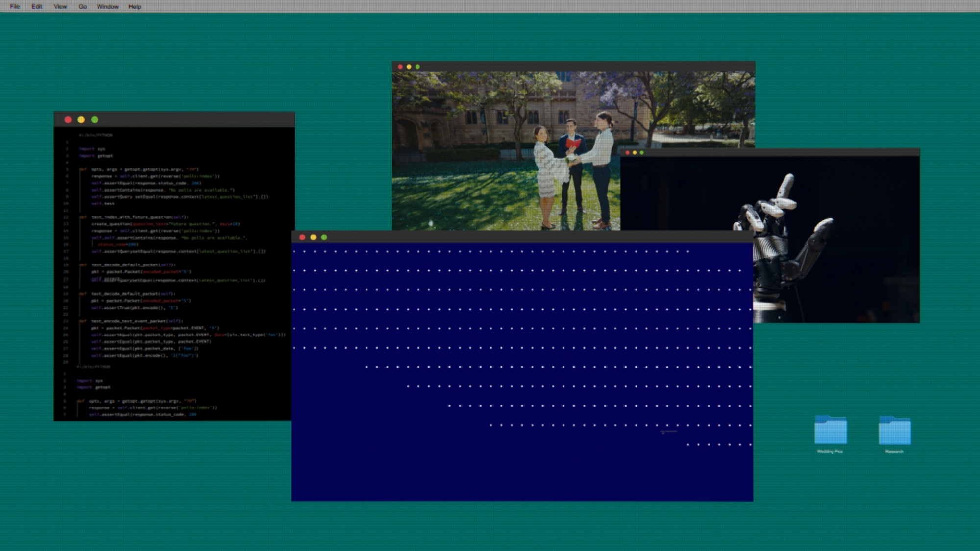Maximize the robot hand image window

pyautogui.click(x=642, y=153)
